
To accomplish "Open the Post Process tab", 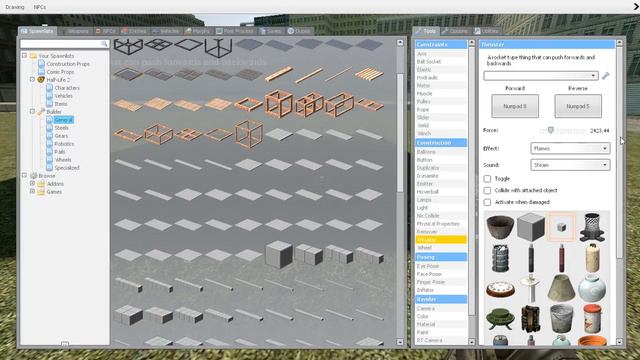I will (235, 31).
